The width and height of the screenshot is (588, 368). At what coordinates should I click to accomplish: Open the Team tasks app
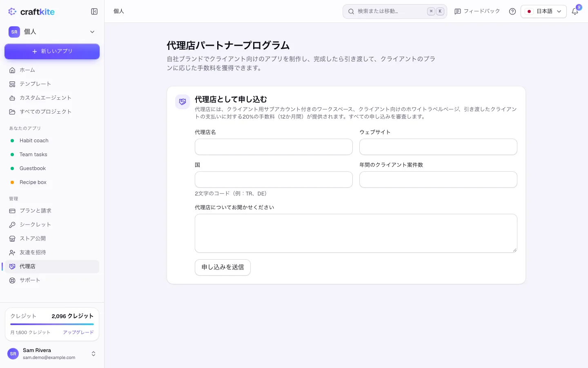pyautogui.click(x=52, y=155)
